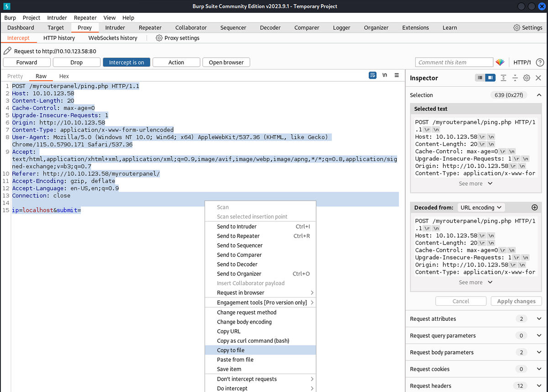
Task: Toggle the word wrap icon in editor
Action: (373, 75)
